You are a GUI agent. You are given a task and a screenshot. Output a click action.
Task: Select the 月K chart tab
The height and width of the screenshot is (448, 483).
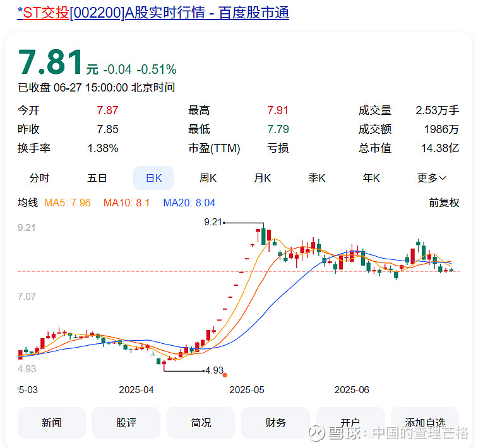point(262,178)
